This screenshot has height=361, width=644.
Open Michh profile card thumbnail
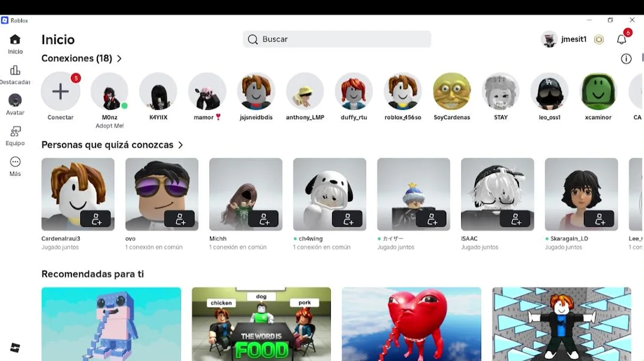(246, 195)
